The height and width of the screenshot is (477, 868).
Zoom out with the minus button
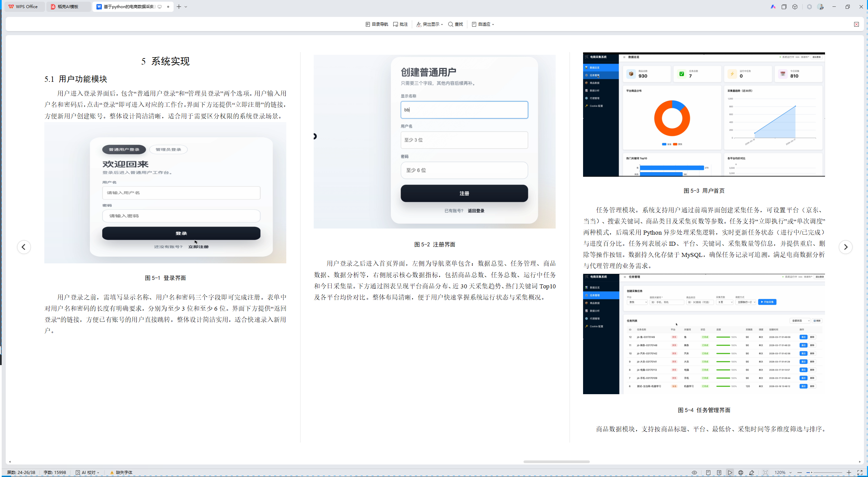(800, 472)
